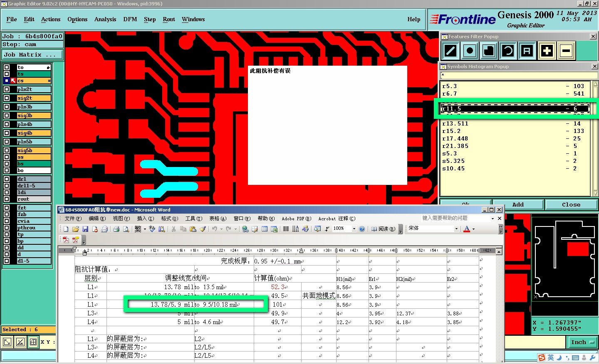Image resolution: width=599 pixels, height=364 pixels.
Task: Click the Print icon in Word toolbar
Action: point(116,229)
